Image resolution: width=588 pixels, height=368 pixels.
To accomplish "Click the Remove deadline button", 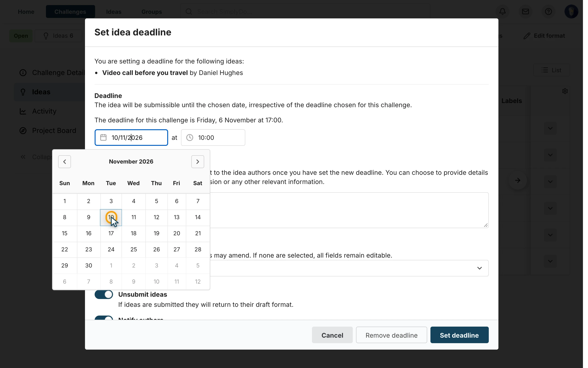I will pyautogui.click(x=391, y=335).
